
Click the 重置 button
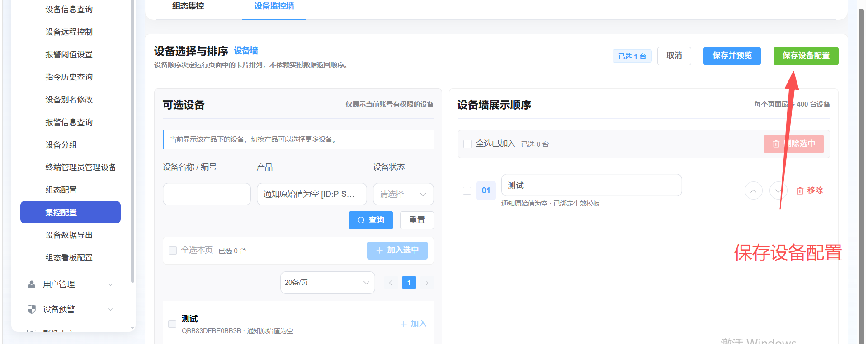coord(417,220)
